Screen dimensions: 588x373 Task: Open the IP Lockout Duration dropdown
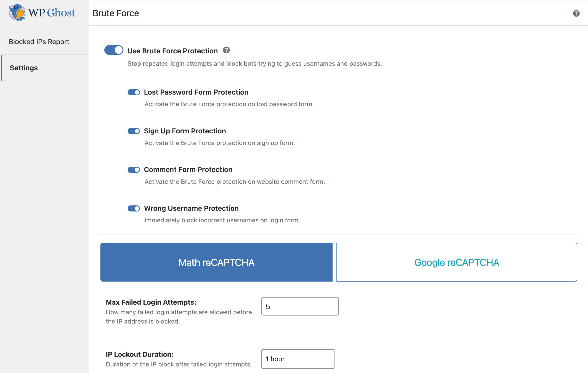(298, 359)
